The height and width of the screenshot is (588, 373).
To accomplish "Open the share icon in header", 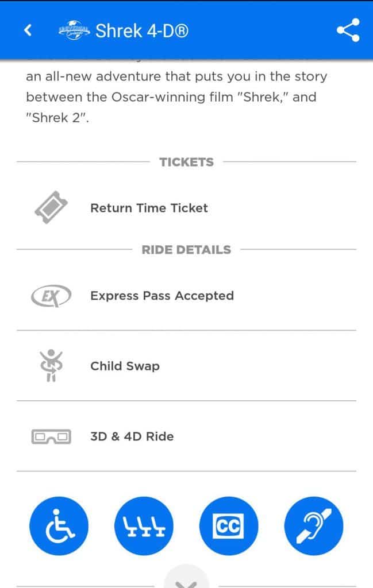I will (x=348, y=30).
